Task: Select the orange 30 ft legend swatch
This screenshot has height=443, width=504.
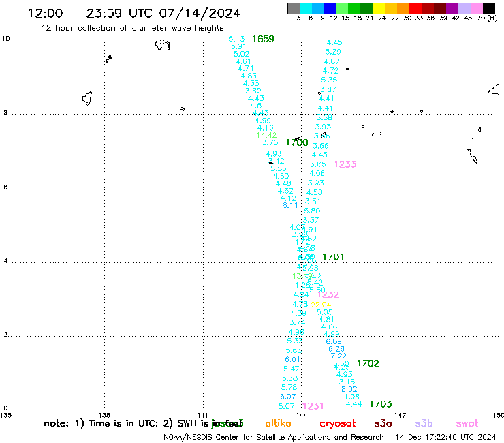Action: [x=403, y=8]
